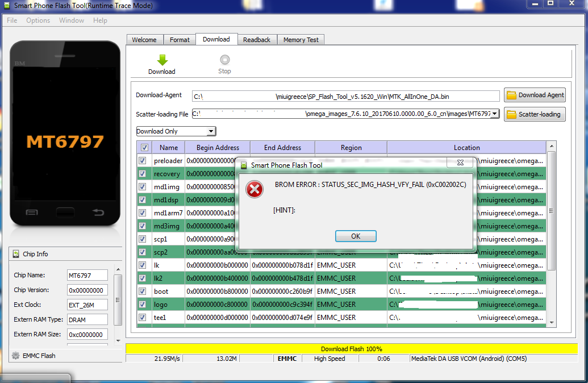The image size is (588, 383).
Task: Click the Scatter-loading folder button
Action: tap(535, 114)
